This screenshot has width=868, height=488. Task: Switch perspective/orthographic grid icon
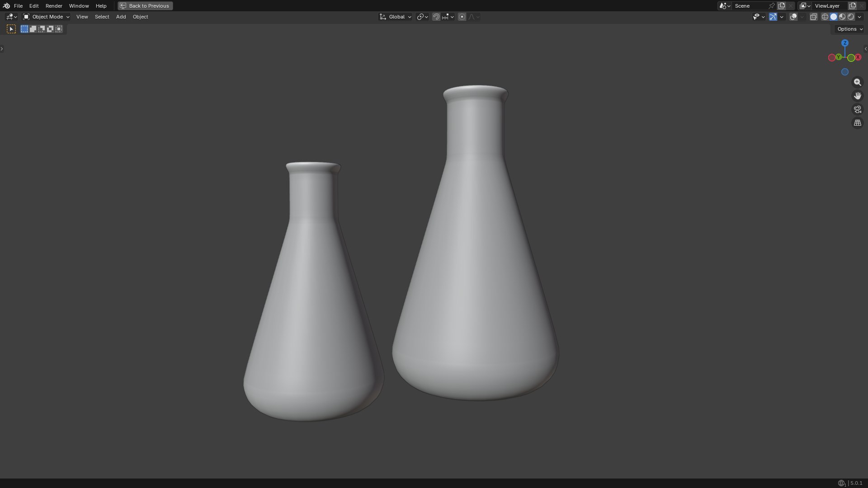pyautogui.click(x=858, y=123)
